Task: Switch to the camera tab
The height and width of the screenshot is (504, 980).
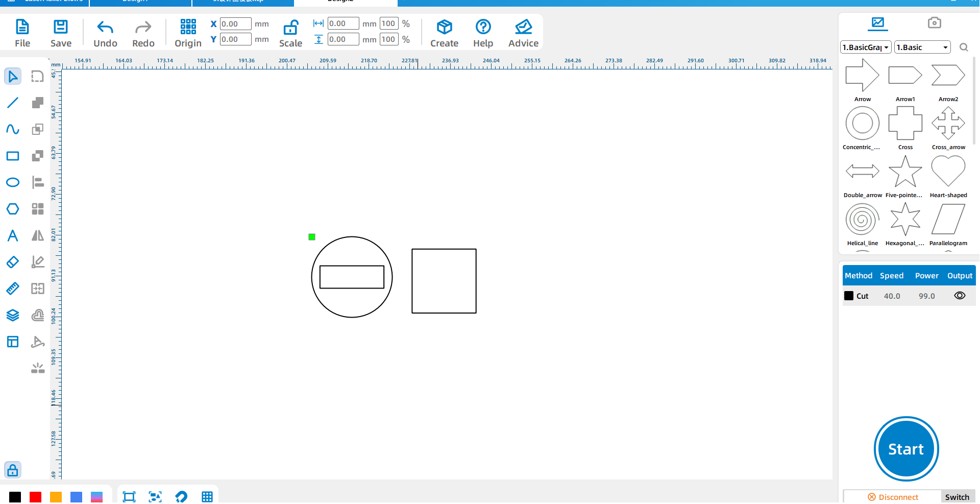Action: (934, 22)
